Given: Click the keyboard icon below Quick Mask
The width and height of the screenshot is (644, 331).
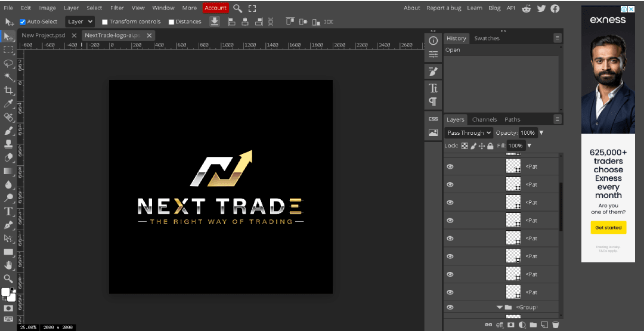Looking at the screenshot, I should 8,319.
